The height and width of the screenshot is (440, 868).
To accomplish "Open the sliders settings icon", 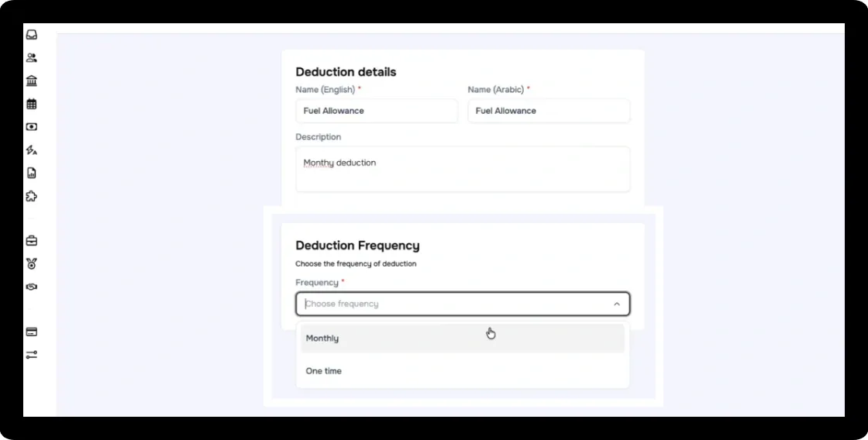I will pos(32,355).
